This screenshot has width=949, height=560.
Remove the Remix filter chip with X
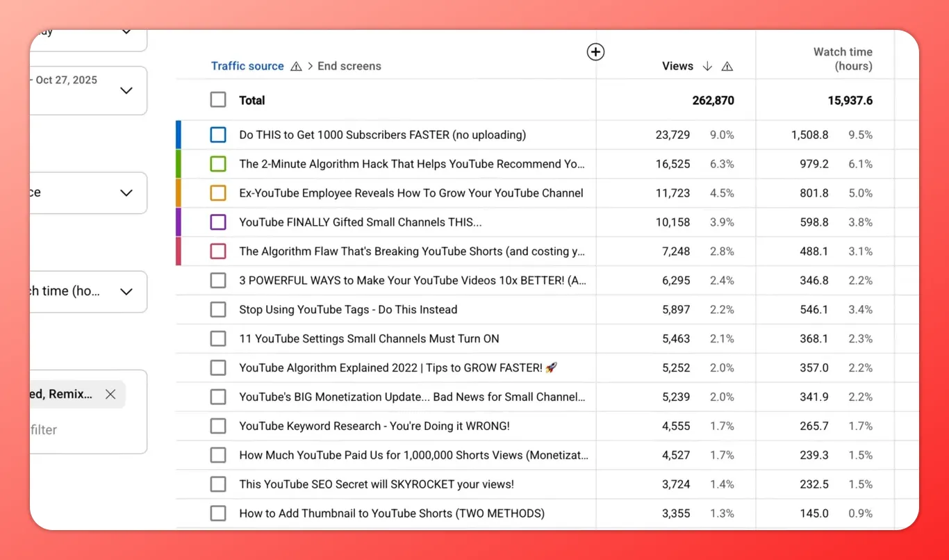point(110,394)
